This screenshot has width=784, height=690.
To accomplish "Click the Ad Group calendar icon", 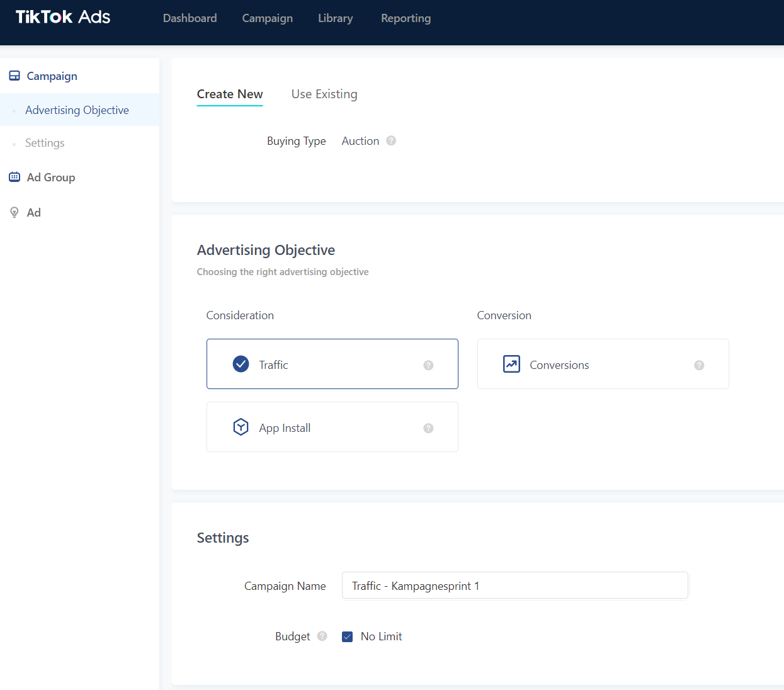I will pyautogui.click(x=14, y=178).
